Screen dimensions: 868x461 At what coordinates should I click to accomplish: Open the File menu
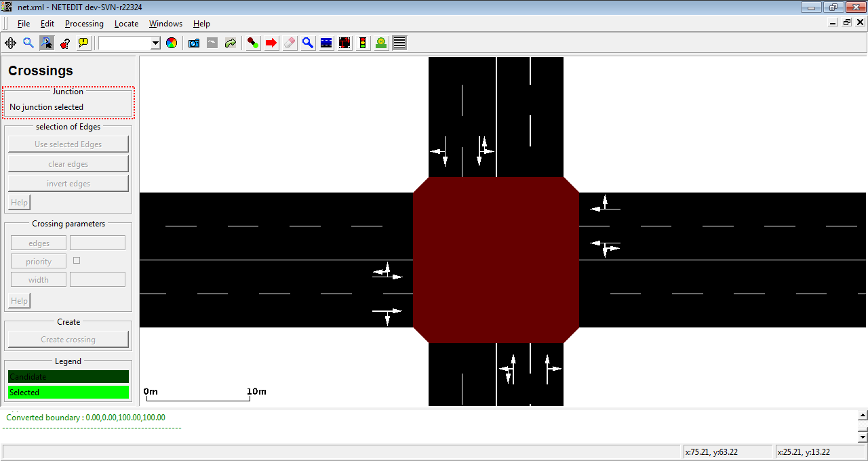click(24, 24)
